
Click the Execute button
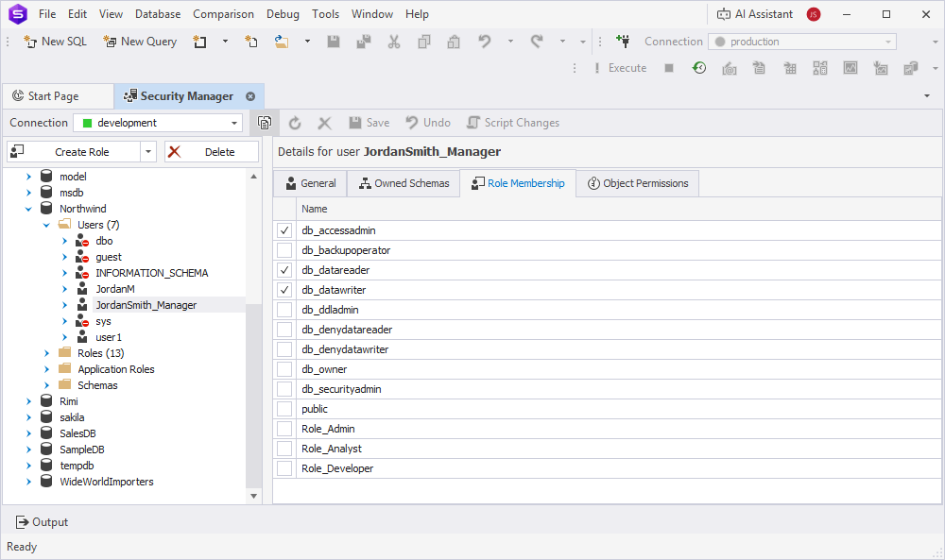[627, 67]
